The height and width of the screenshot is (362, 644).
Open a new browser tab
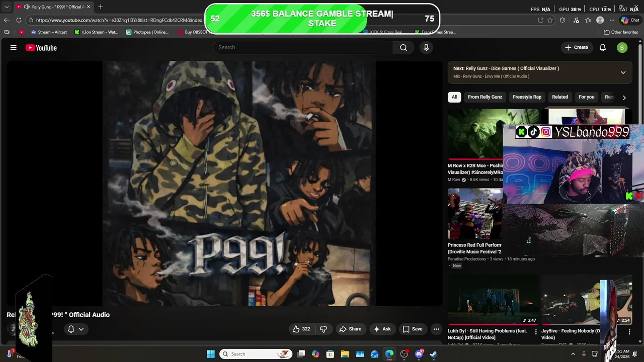tap(101, 7)
